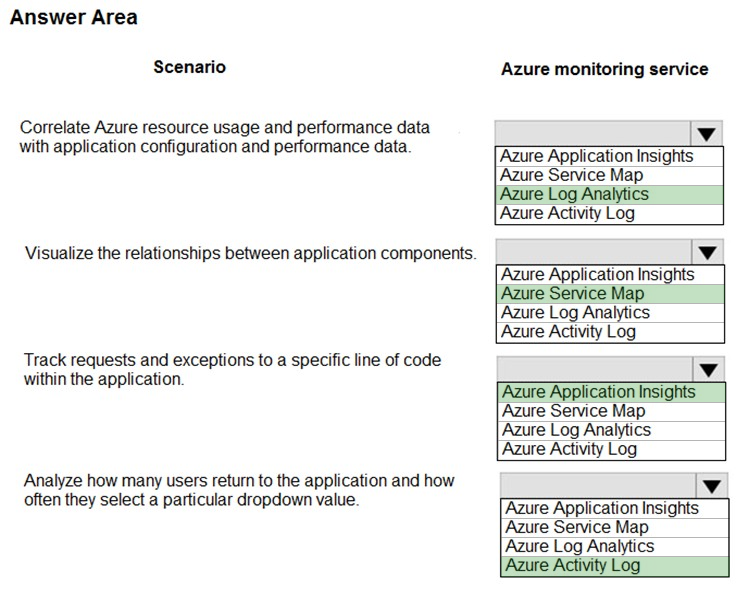Choose Azure Service Map in third list

point(612,412)
